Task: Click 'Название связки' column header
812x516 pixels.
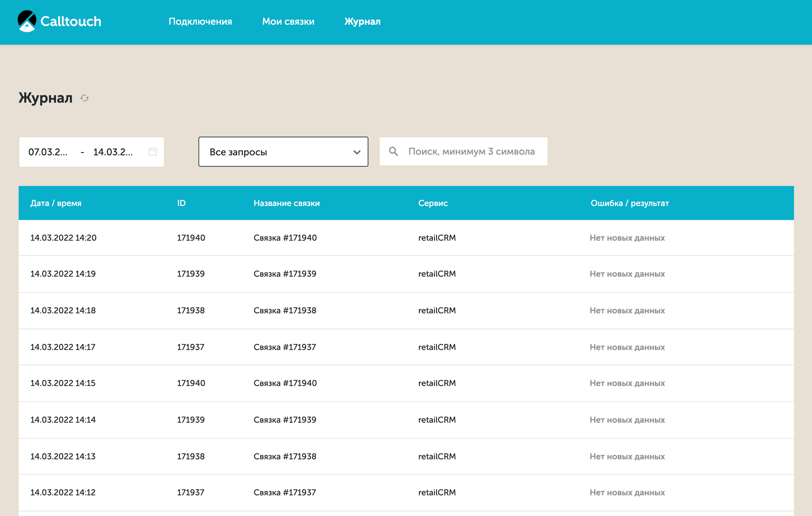Action: pyautogui.click(x=287, y=203)
